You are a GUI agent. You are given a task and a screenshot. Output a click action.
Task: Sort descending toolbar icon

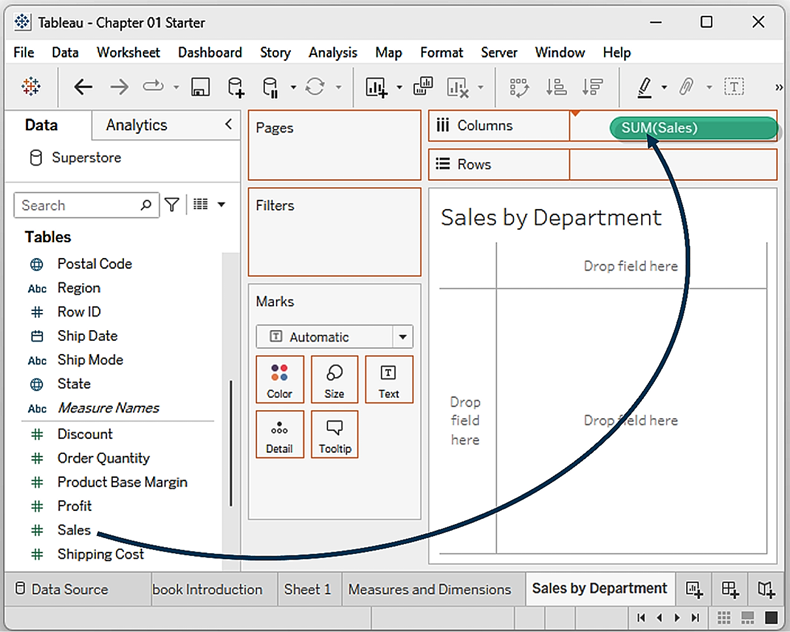pyautogui.click(x=592, y=87)
